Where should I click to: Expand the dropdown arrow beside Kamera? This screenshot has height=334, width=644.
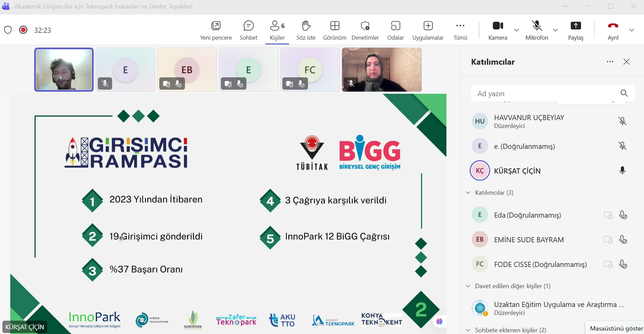click(x=516, y=30)
